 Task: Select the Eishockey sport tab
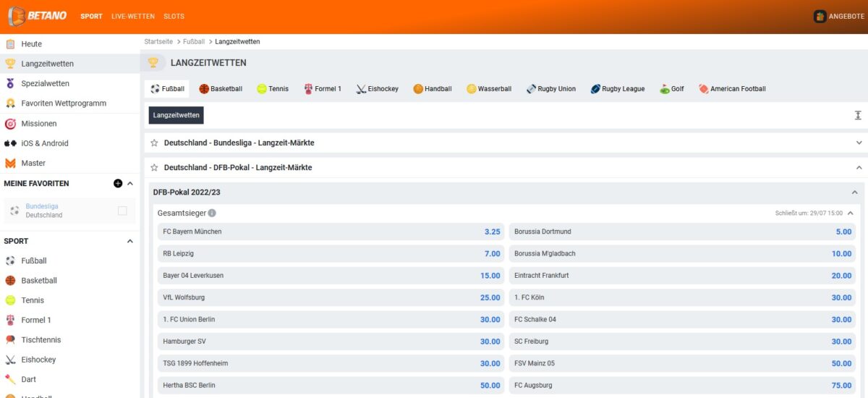378,89
